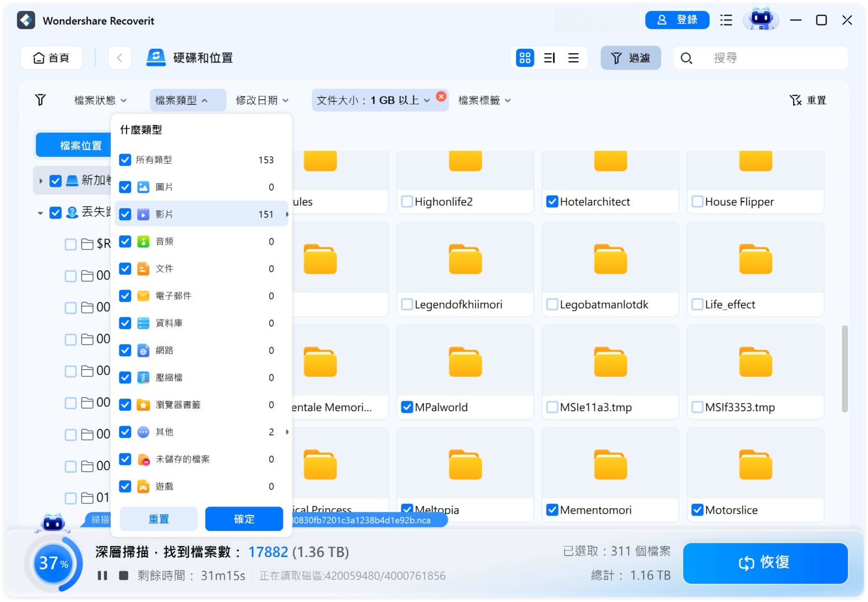868x602 pixels.
Task: Expand the 其他 submenu arrow
Action: (287, 432)
